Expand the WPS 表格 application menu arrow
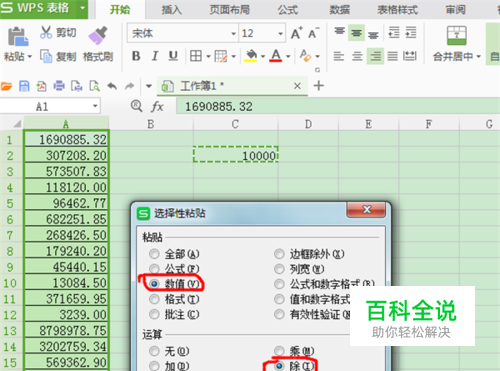The height and width of the screenshot is (371, 500). coord(83,7)
